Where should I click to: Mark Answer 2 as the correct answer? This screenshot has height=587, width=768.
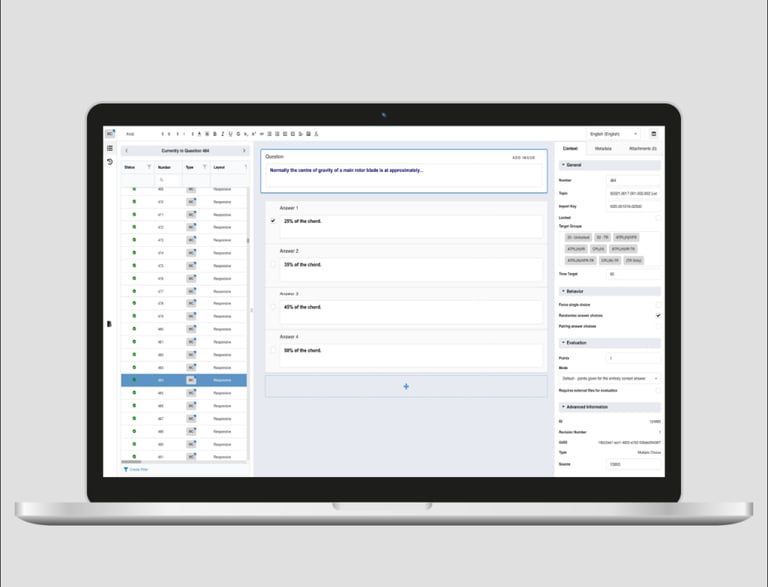273,264
